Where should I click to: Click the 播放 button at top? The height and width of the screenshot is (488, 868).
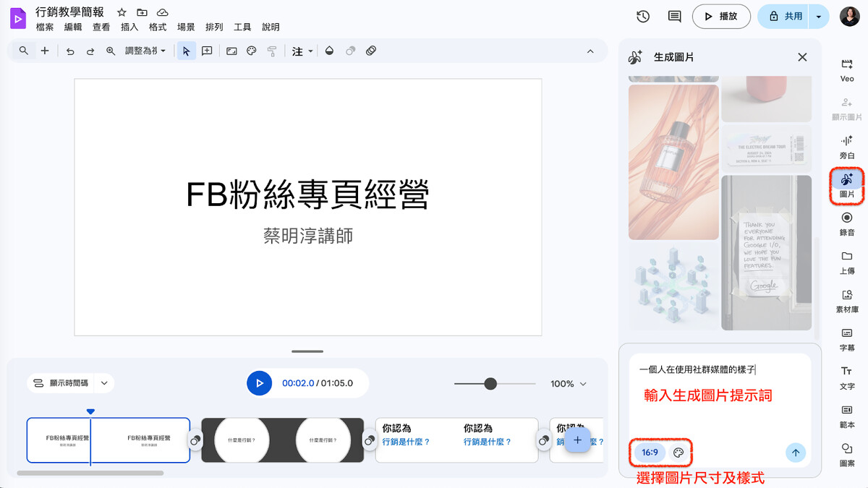pos(720,17)
